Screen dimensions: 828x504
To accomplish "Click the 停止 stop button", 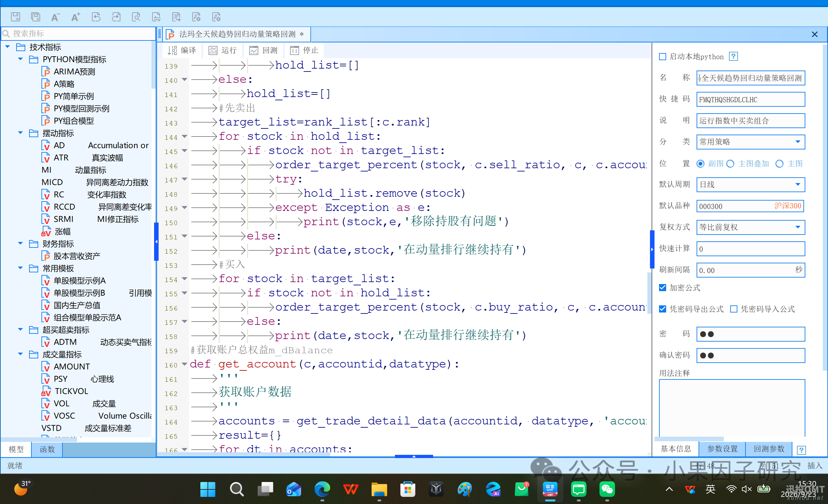I will click(304, 50).
